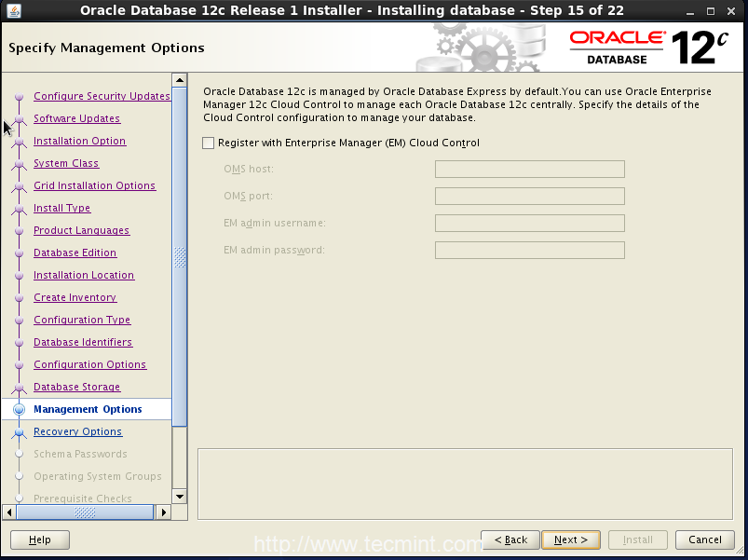This screenshot has height=560, width=748.
Task: Click the OMS host input field
Action: [x=529, y=169]
